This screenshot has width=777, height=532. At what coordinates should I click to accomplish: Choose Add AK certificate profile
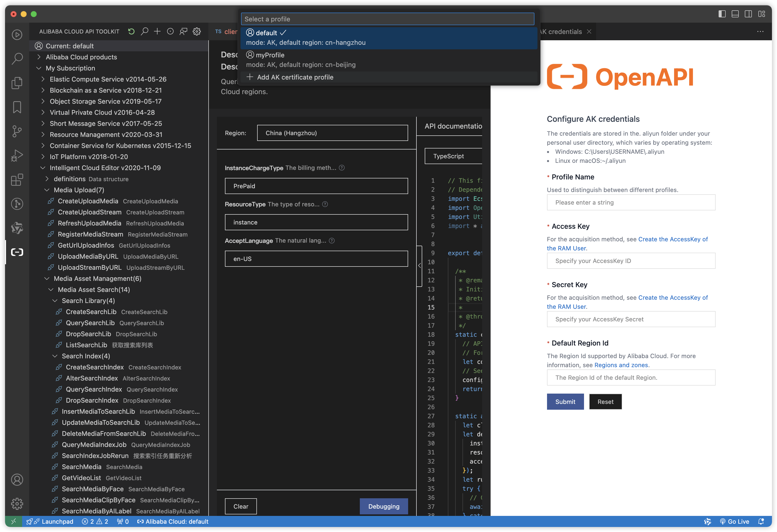point(389,77)
